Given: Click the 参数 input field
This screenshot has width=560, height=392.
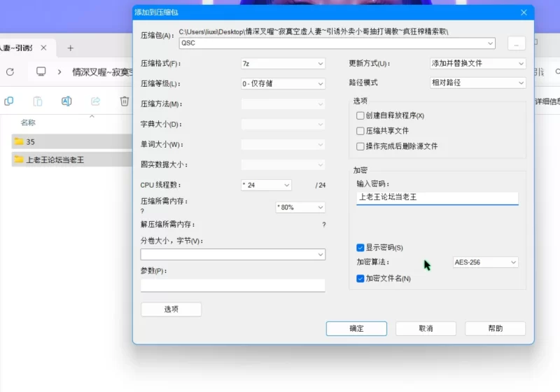Looking at the screenshot, I should point(233,286).
